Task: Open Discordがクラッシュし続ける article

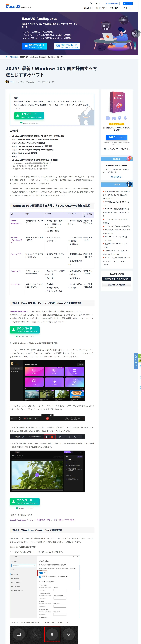Action: [117, 252]
